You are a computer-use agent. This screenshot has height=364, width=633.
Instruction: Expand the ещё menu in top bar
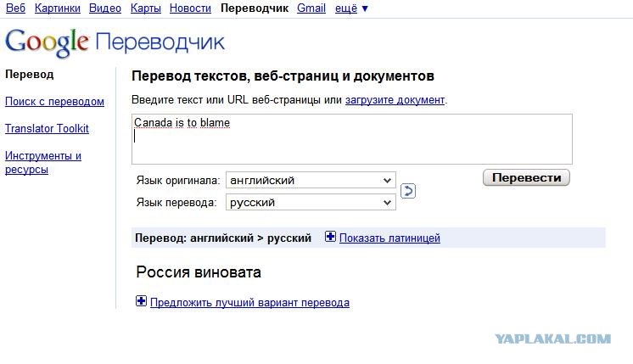351,8
